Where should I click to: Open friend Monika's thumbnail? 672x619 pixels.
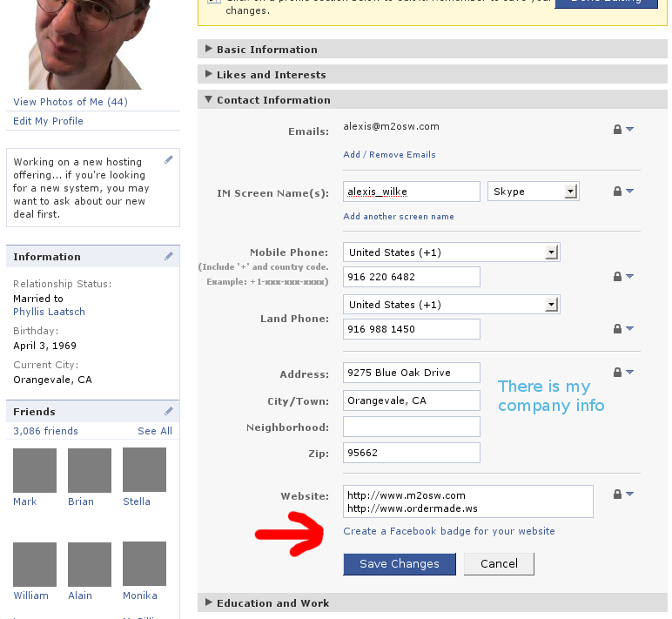click(x=144, y=563)
